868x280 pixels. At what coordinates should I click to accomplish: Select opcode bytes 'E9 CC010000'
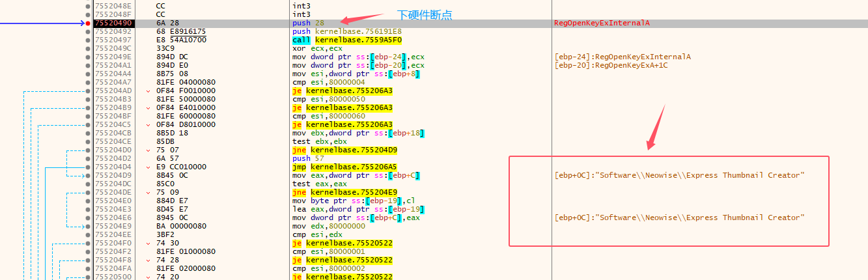coord(181,167)
